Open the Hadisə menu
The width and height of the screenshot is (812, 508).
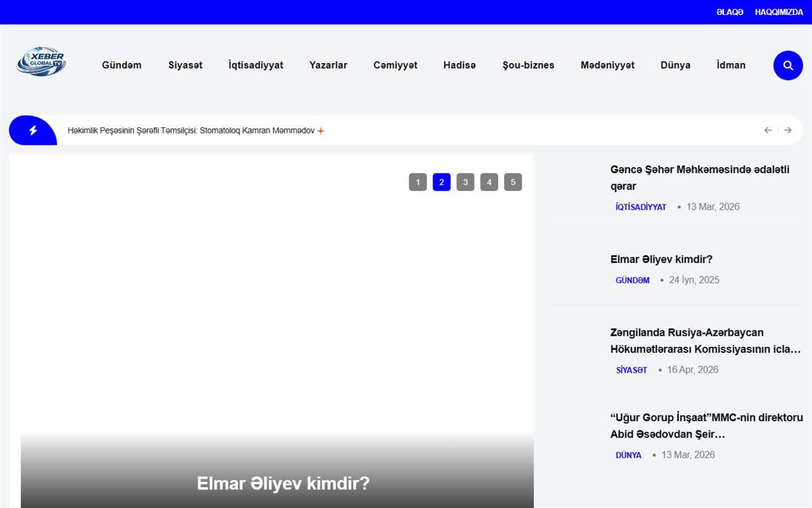(x=459, y=65)
